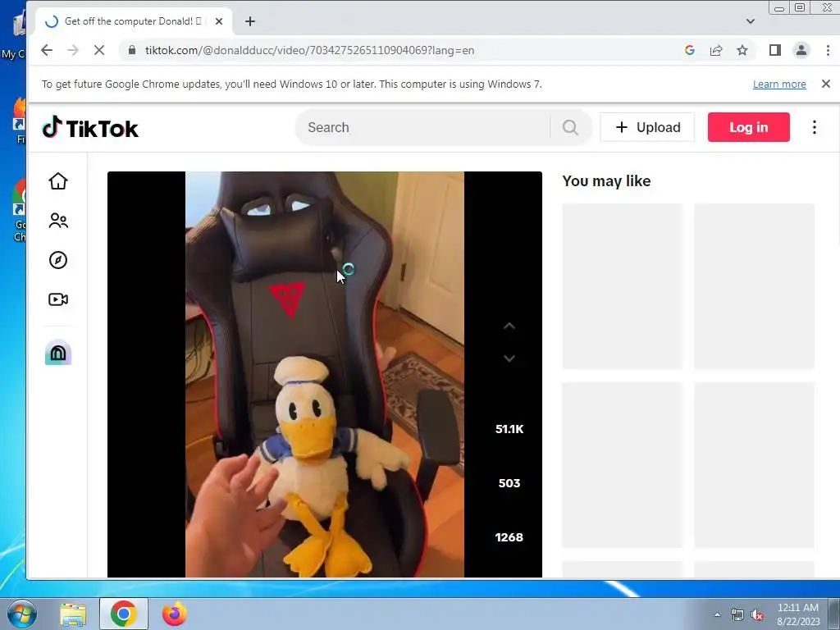Expand the tab search dropdown arrow
840x630 pixels.
tap(750, 21)
